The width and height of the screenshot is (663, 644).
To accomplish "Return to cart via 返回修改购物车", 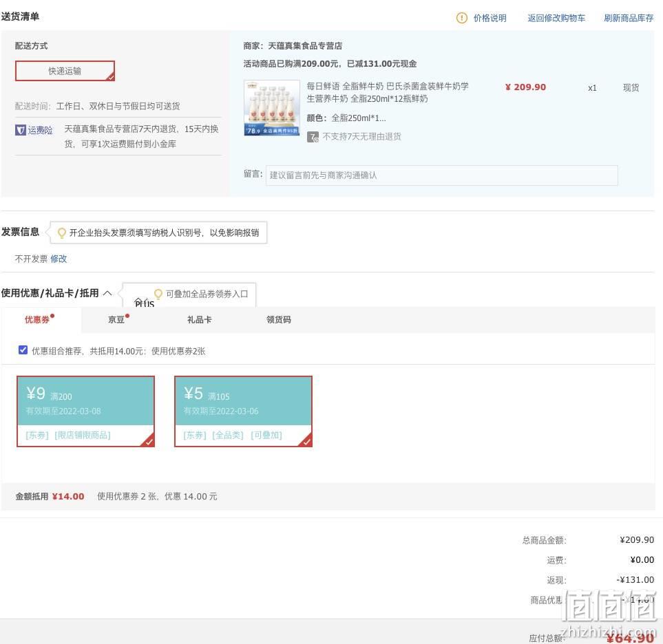I will (556, 18).
